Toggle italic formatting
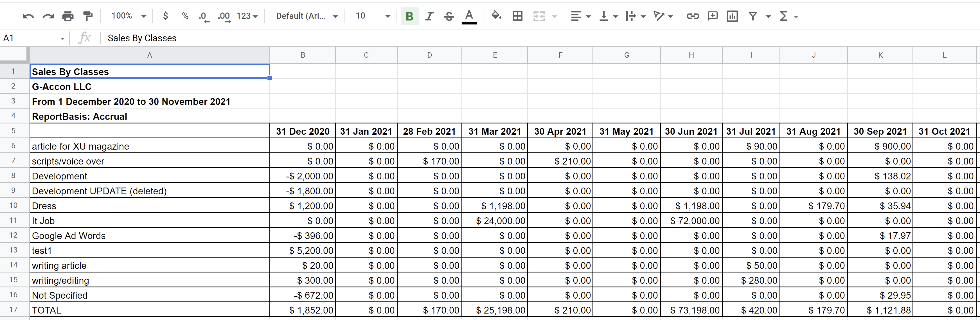Image resolution: width=980 pixels, height=320 pixels. [x=429, y=16]
